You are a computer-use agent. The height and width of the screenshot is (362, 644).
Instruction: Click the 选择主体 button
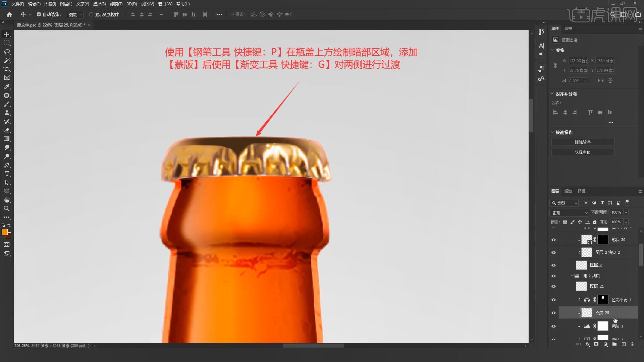pyautogui.click(x=583, y=152)
